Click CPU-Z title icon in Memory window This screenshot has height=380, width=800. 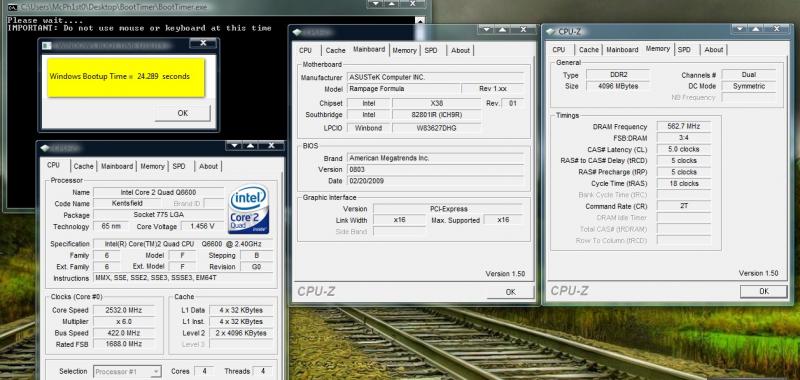click(551, 32)
